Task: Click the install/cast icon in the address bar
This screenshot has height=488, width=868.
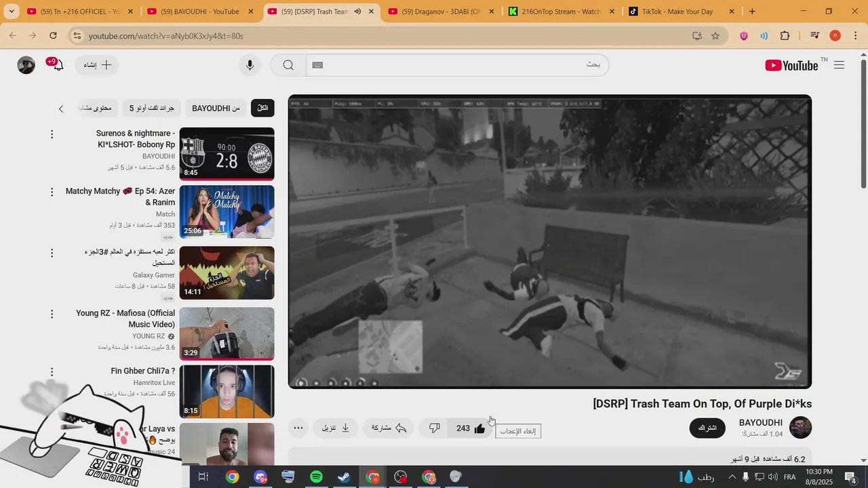Action: click(697, 36)
